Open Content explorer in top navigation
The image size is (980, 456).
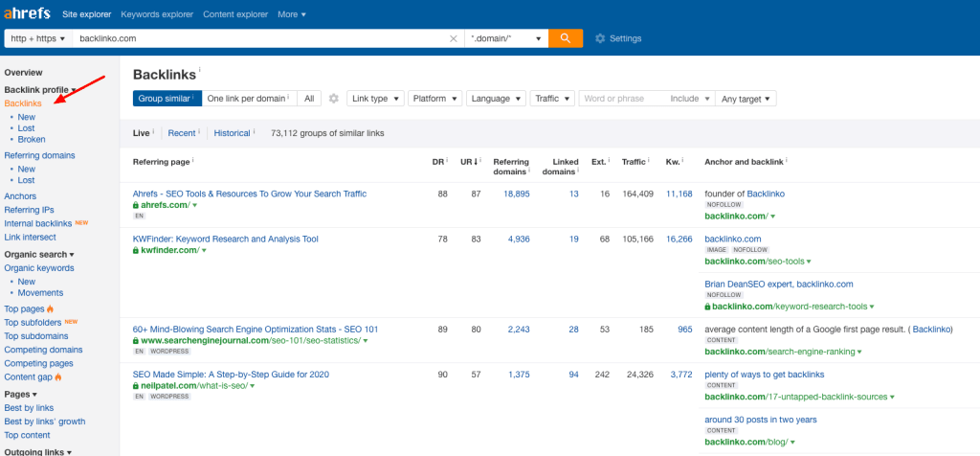(x=235, y=14)
